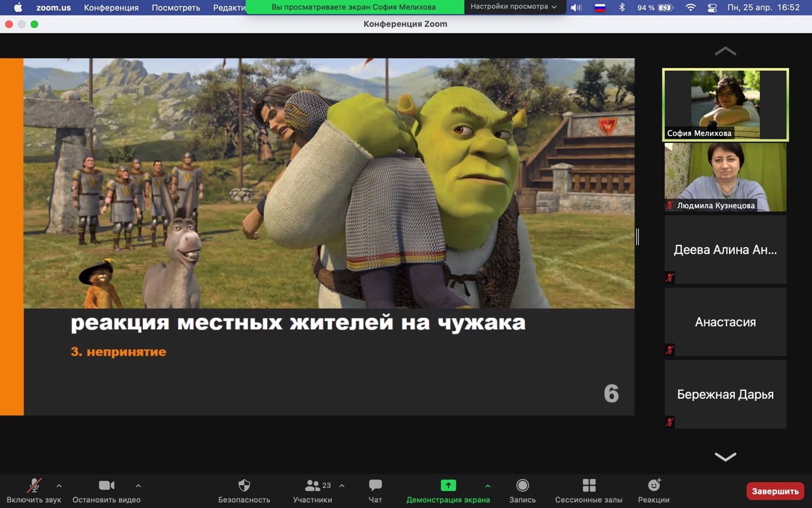812x508 pixels.
Task: Open Control Center in the menu bar
Action: [x=712, y=8]
